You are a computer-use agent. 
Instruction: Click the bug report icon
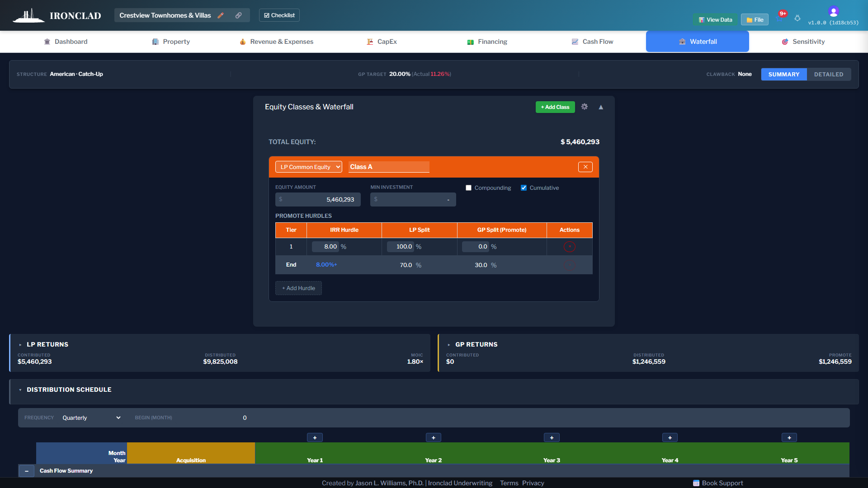(797, 19)
